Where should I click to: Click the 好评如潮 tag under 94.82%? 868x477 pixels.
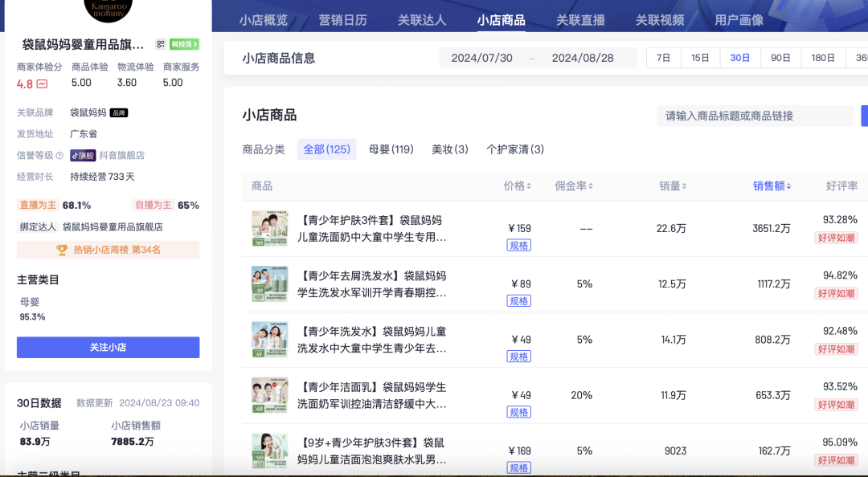(x=836, y=293)
